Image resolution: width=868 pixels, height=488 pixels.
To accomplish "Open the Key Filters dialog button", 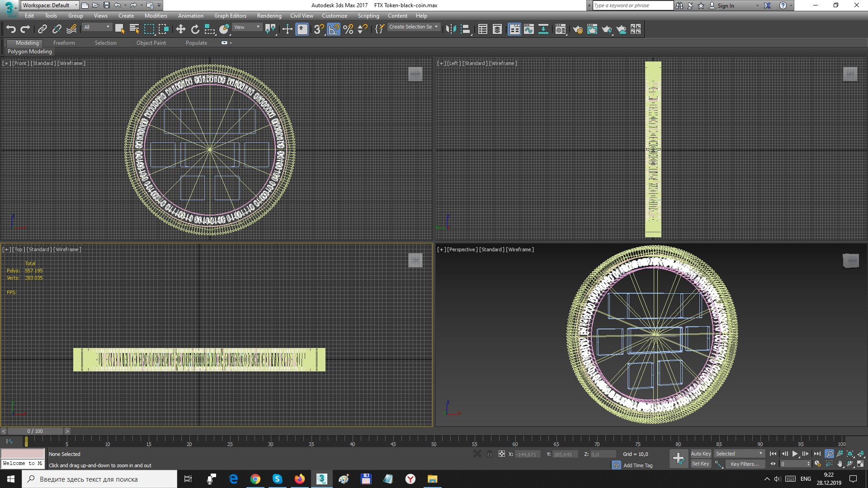I will (745, 464).
